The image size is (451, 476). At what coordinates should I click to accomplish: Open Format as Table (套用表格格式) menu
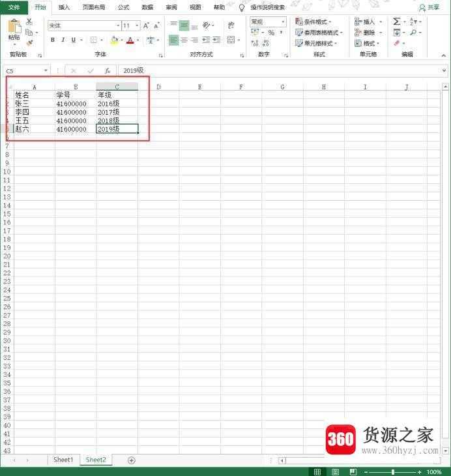[319, 33]
